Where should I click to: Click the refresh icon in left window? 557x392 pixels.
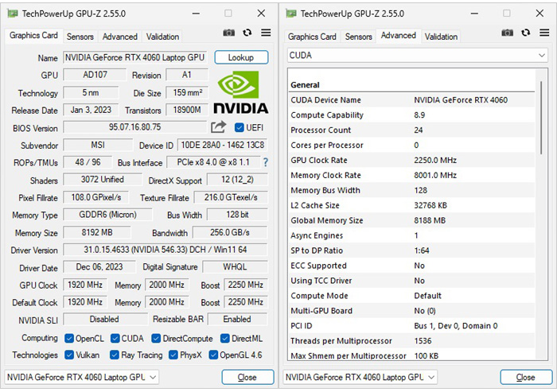(247, 33)
